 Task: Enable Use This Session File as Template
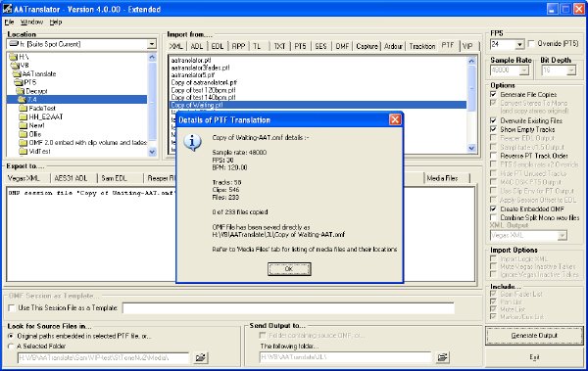pos(12,308)
